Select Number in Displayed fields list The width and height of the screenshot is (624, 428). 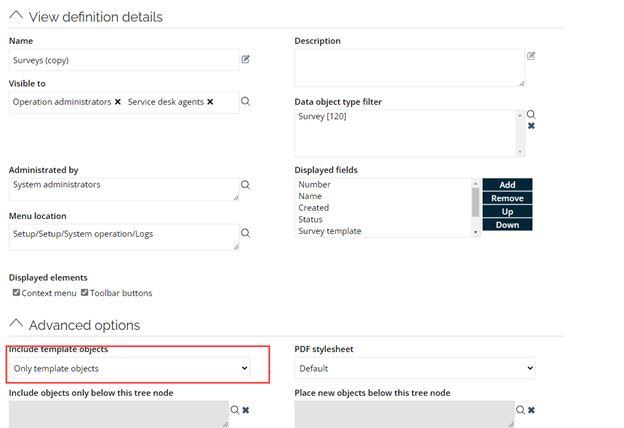314,184
